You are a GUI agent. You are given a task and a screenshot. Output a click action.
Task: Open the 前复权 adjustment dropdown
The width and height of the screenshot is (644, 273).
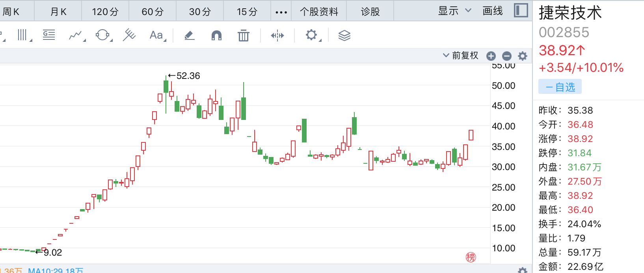tap(460, 56)
